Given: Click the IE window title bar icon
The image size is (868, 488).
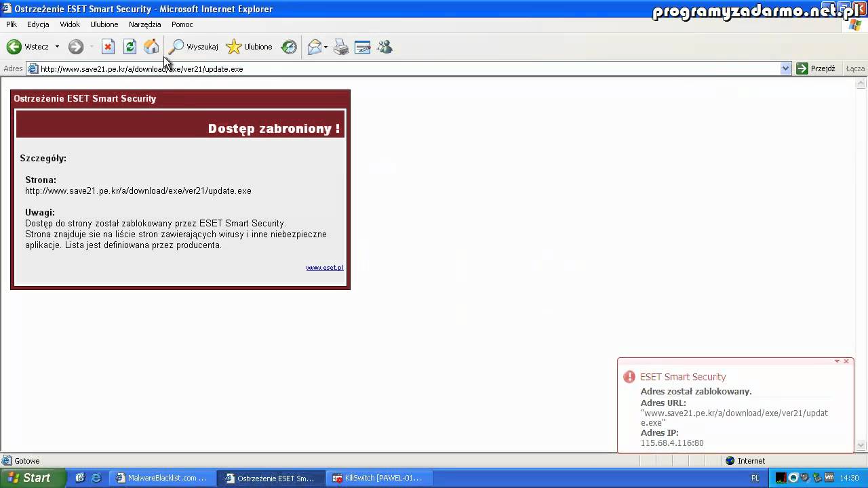Looking at the screenshot, I should (6, 8).
